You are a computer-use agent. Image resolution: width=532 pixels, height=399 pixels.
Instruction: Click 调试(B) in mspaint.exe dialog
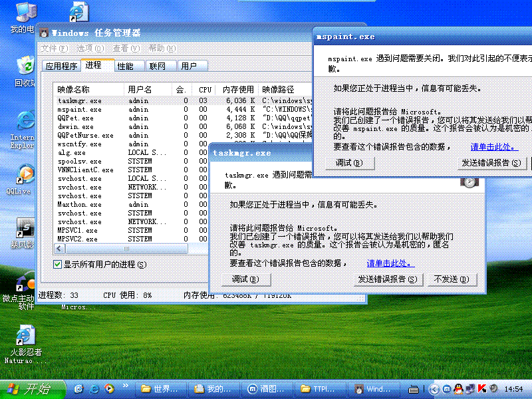(x=350, y=163)
